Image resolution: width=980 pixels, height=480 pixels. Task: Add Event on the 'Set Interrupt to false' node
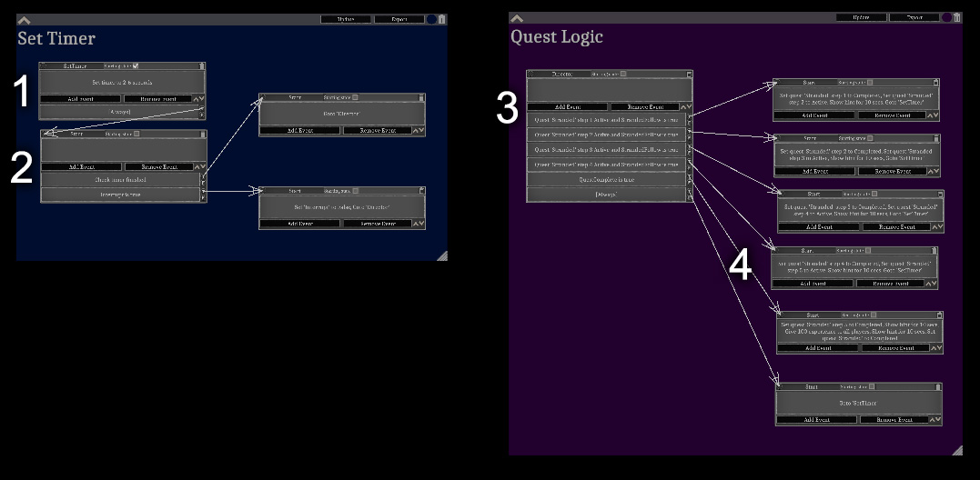[300, 224]
